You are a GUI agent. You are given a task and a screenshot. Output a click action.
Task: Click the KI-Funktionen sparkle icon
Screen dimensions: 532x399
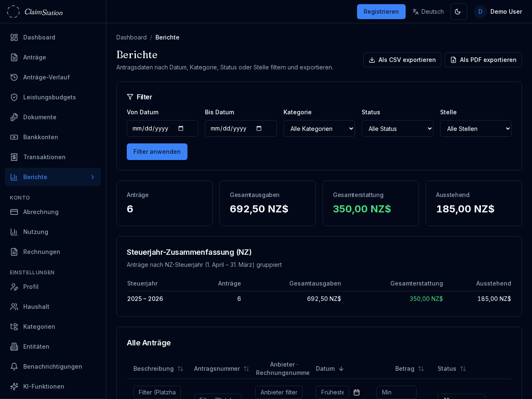click(x=14, y=387)
